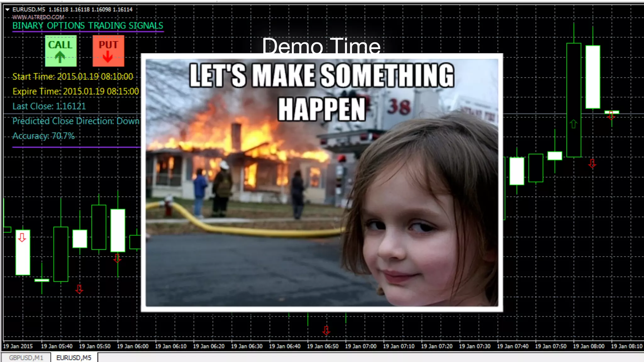The image size is (644, 362).
Task: Click the red PUT button
Action: click(x=108, y=51)
